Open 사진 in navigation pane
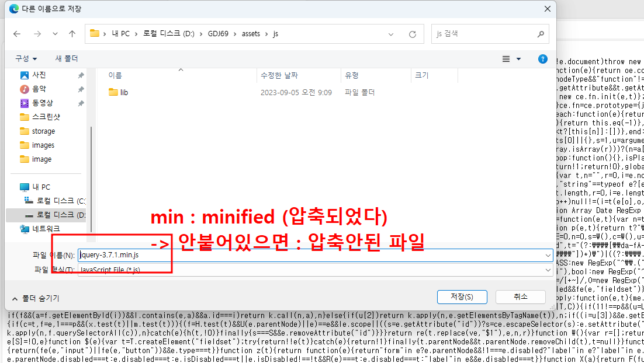This screenshot has width=644, height=363. (x=39, y=75)
